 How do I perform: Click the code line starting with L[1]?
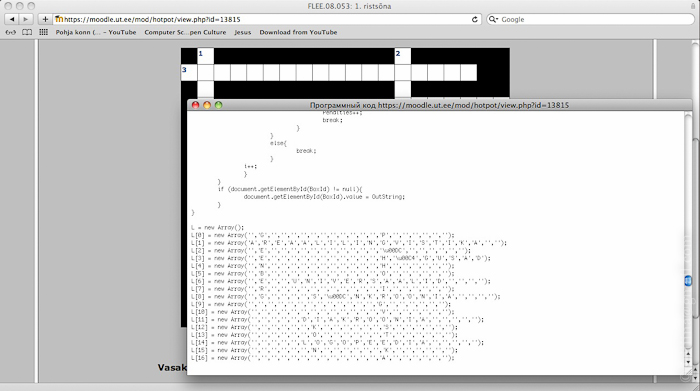click(349, 243)
